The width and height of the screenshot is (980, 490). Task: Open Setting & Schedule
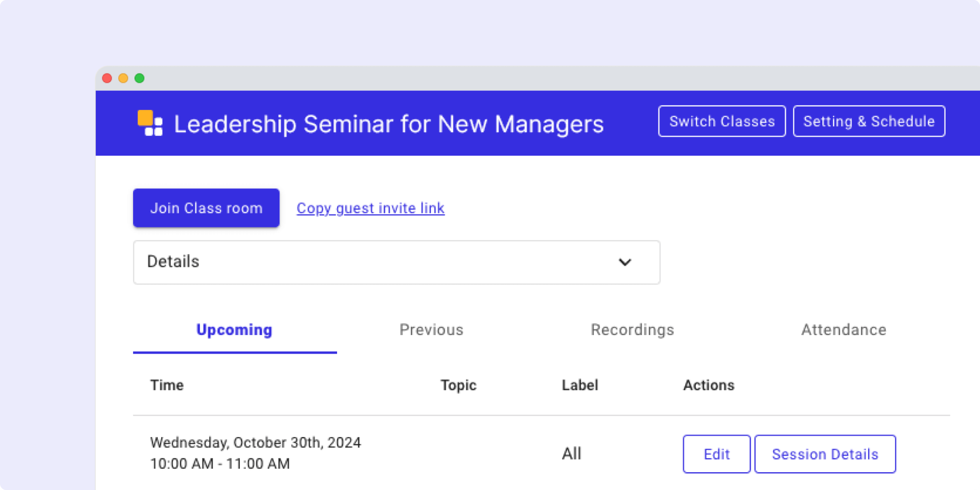pos(869,121)
